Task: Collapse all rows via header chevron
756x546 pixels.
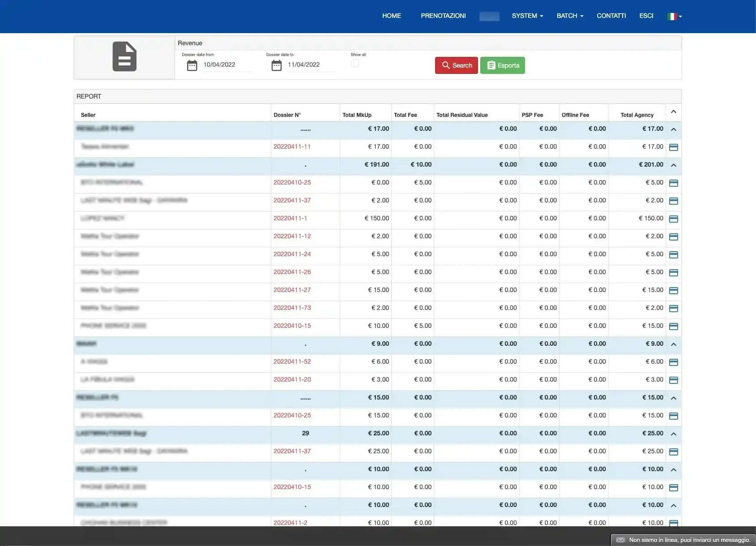Action: pos(673,112)
